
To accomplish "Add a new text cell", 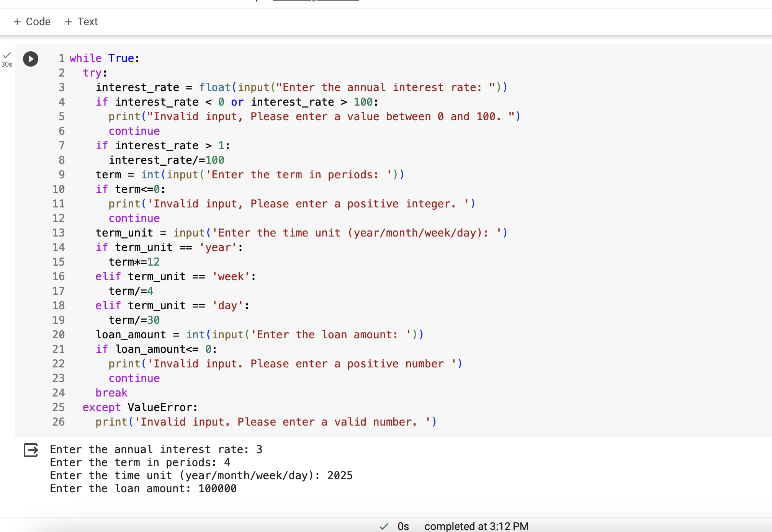I will tap(81, 21).
